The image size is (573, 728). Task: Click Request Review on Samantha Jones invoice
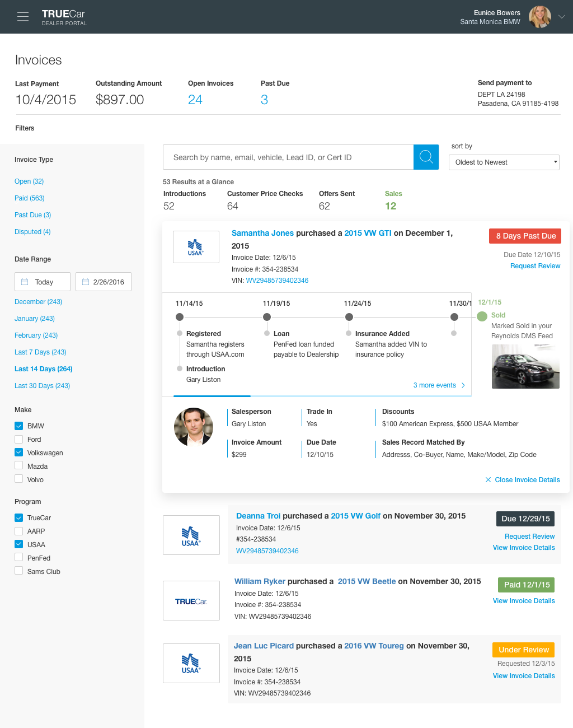coord(535,265)
